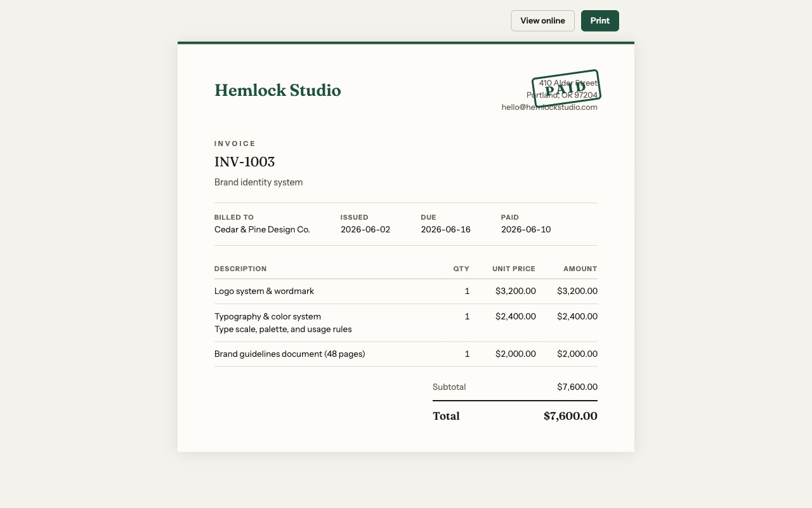This screenshot has width=812, height=508.
Task: Select the $2,400.00 amount cell
Action: 577,316
